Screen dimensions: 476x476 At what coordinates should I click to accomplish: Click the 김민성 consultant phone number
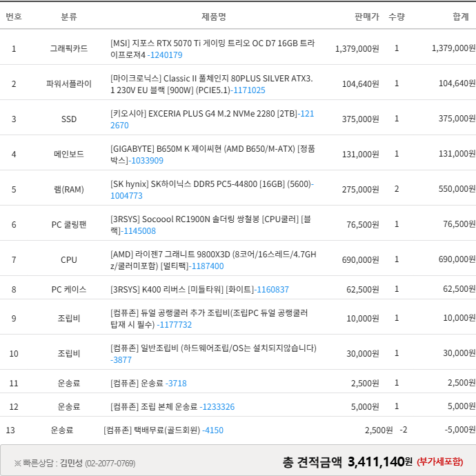click(110, 463)
